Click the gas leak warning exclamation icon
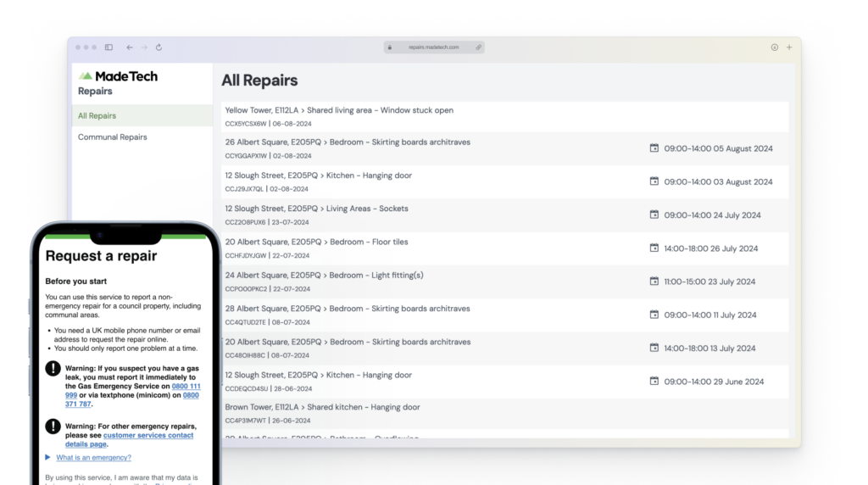This screenshot has height=485, width=868. pos(53,368)
